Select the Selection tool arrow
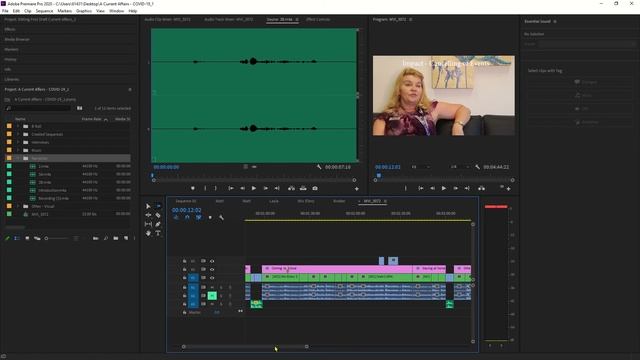 (x=148, y=207)
